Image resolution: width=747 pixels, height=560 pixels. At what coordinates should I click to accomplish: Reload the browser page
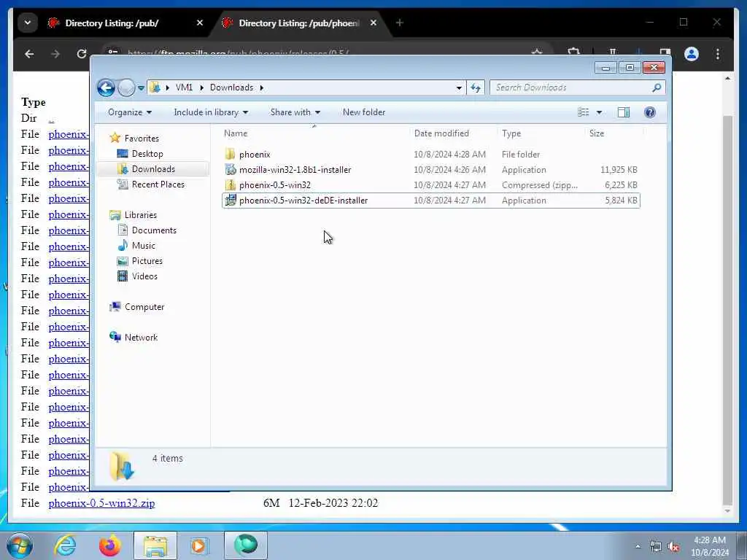[x=82, y=54]
